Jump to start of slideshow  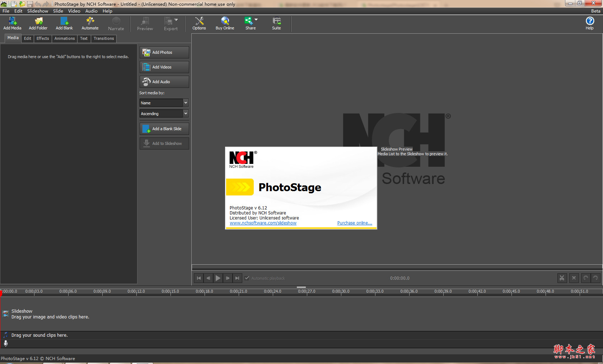point(198,278)
